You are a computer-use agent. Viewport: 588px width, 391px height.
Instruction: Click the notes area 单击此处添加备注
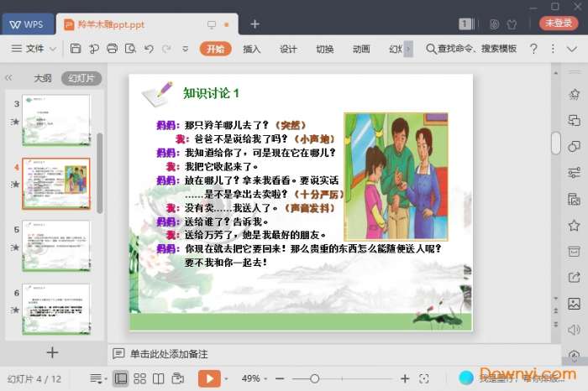point(169,354)
